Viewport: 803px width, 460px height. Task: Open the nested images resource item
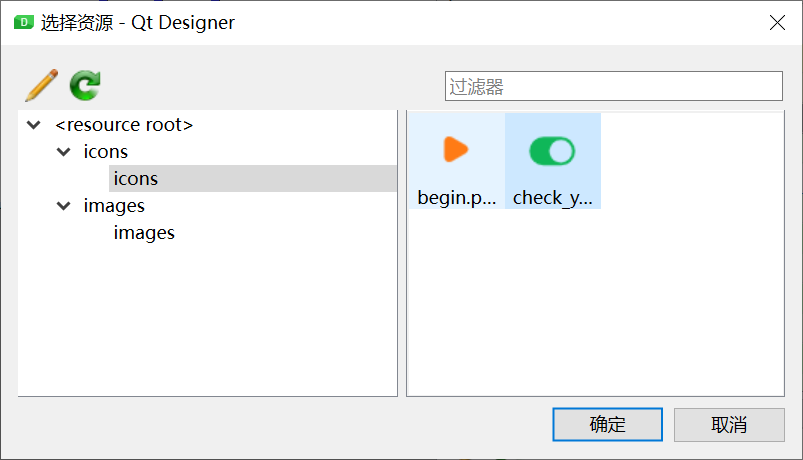[x=144, y=233]
